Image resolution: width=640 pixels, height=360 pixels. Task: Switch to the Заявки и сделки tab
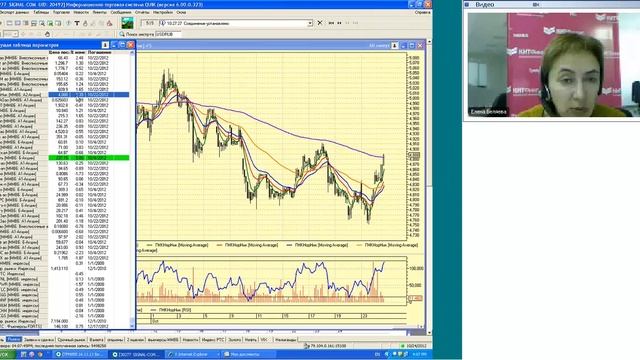tap(39, 340)
